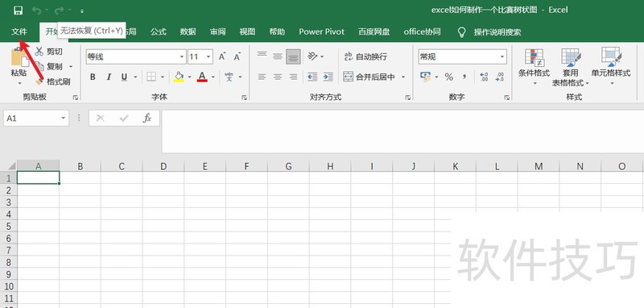The height and width of the screenshot is (308, 644).
Task: Apply yellow fill color bucket
Action: [179, 77]
